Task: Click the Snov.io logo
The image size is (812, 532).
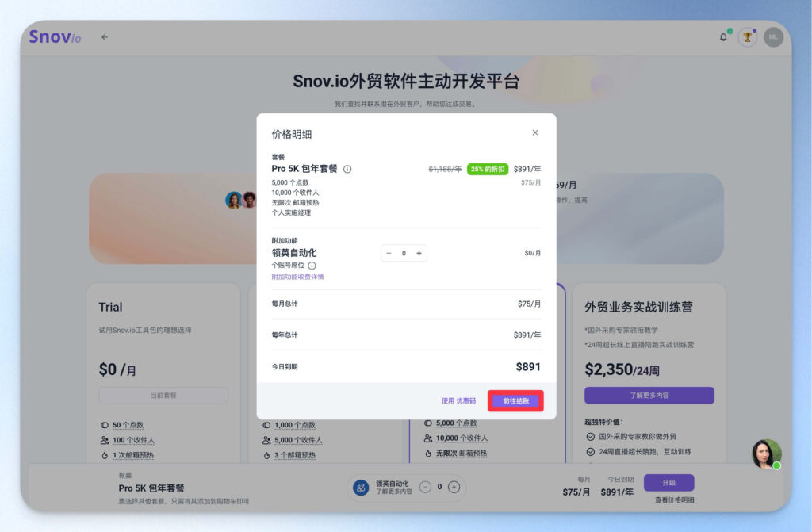Action: click(55, 36)
